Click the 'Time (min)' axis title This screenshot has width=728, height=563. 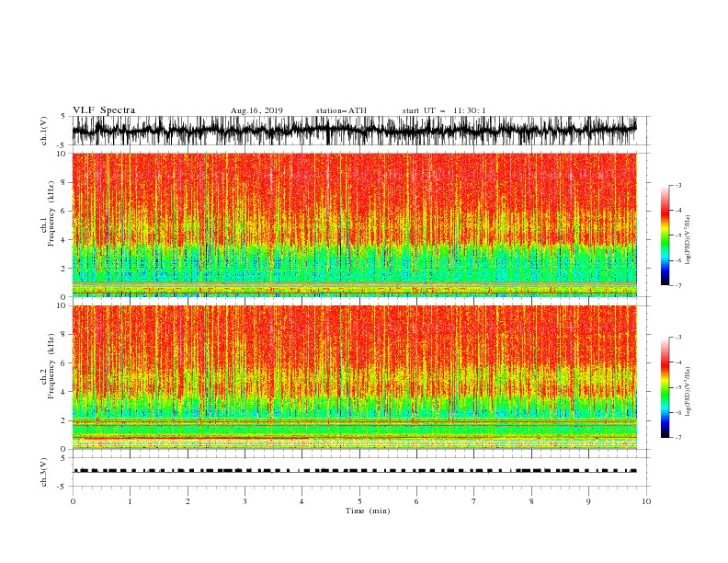(368, 511)
